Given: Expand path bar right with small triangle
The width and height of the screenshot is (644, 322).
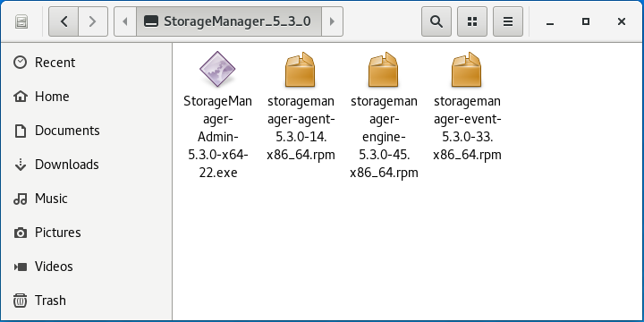Looking at the screenshot, I should click(332, 21).
